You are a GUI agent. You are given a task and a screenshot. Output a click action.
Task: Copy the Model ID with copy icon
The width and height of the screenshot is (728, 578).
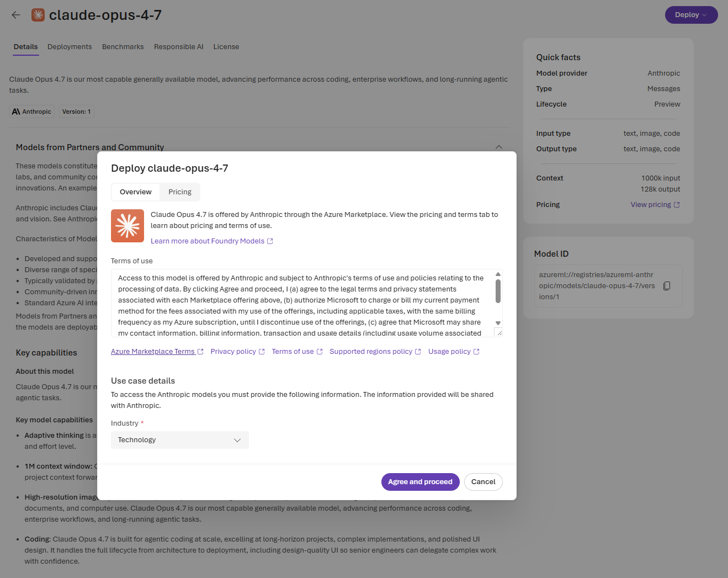click(667, 286)
